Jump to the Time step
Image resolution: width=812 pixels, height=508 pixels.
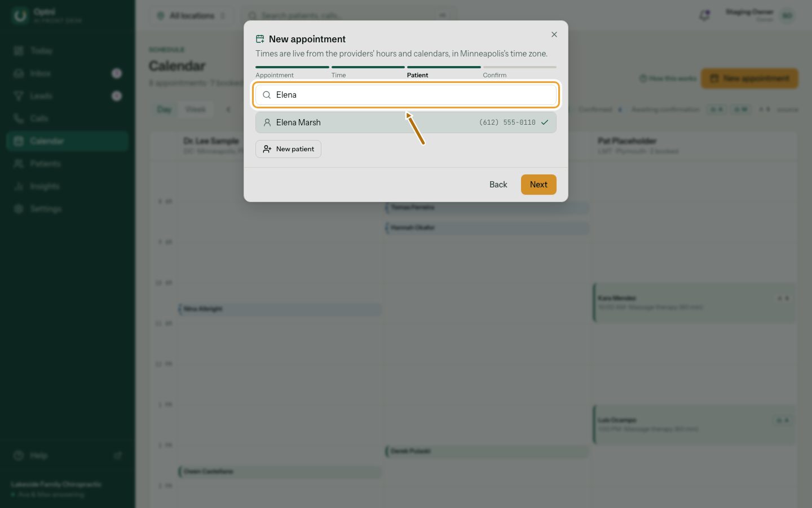click(x=338, y=75)
